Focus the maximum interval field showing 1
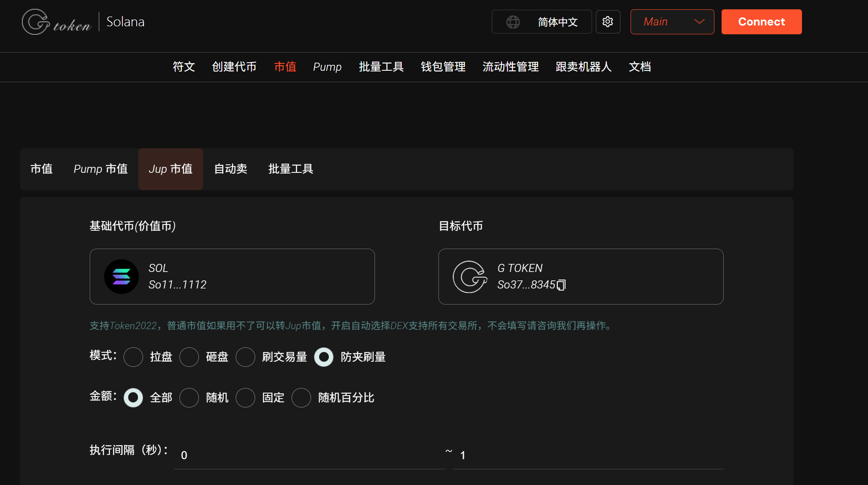This screenshot has height=485, width=868. (x=588, y=455)
